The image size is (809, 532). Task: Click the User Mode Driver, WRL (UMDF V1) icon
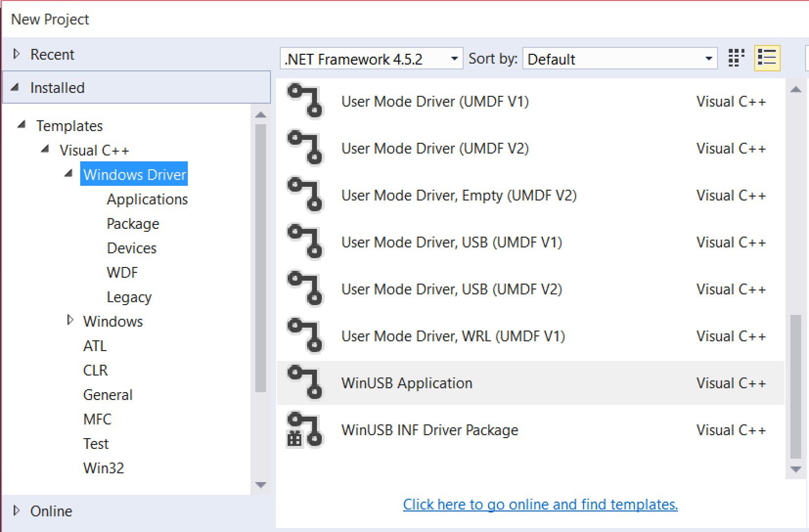[305, 336]
